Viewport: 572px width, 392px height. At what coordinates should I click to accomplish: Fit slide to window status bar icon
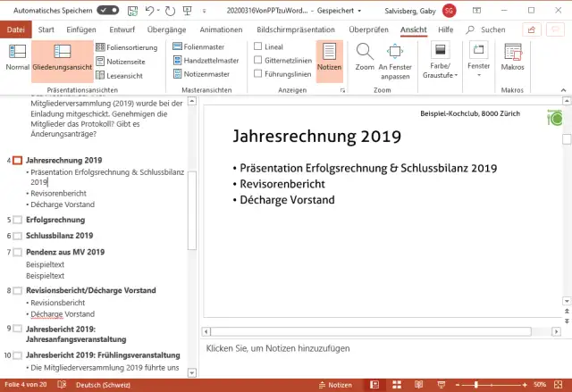[x=558, y=385]
